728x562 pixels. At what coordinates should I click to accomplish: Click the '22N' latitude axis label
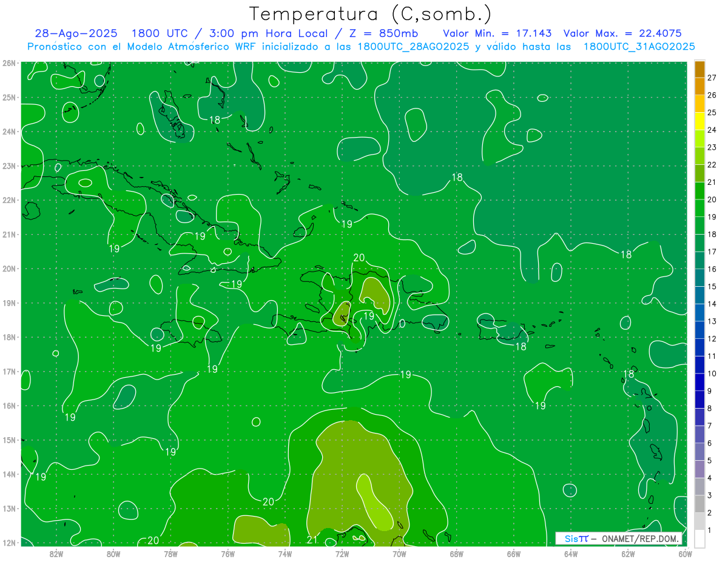point(9,200)
